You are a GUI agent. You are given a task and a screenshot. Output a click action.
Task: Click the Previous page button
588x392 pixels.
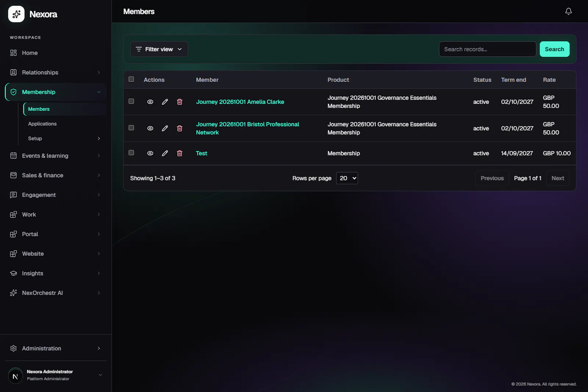coord(492,178)
